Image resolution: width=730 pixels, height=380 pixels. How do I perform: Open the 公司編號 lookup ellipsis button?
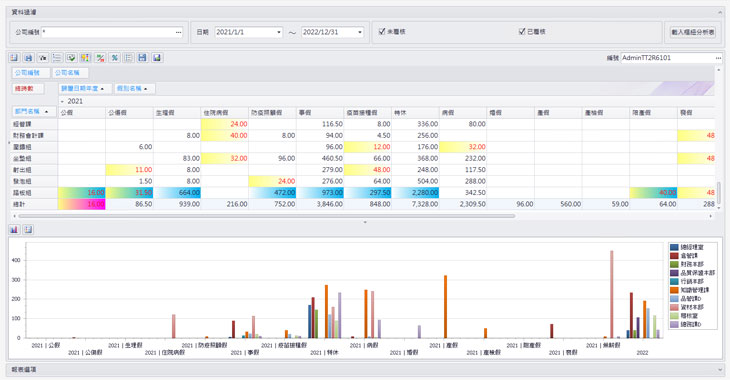(x=178, y=32)
